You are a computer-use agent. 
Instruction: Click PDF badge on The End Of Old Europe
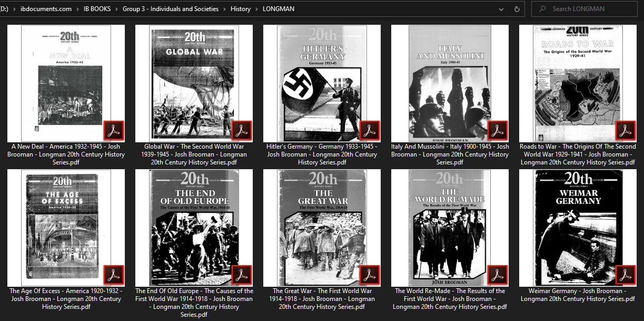[x=241, y=275]
